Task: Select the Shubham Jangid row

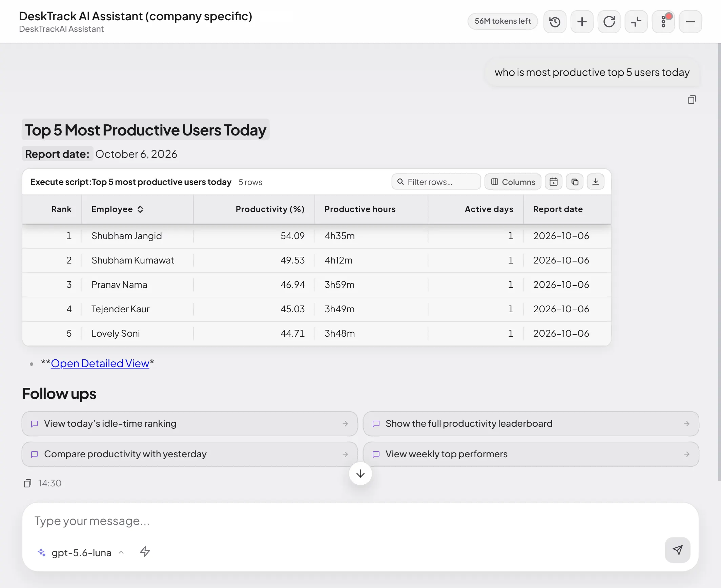Action: click(x=317, y=236)
